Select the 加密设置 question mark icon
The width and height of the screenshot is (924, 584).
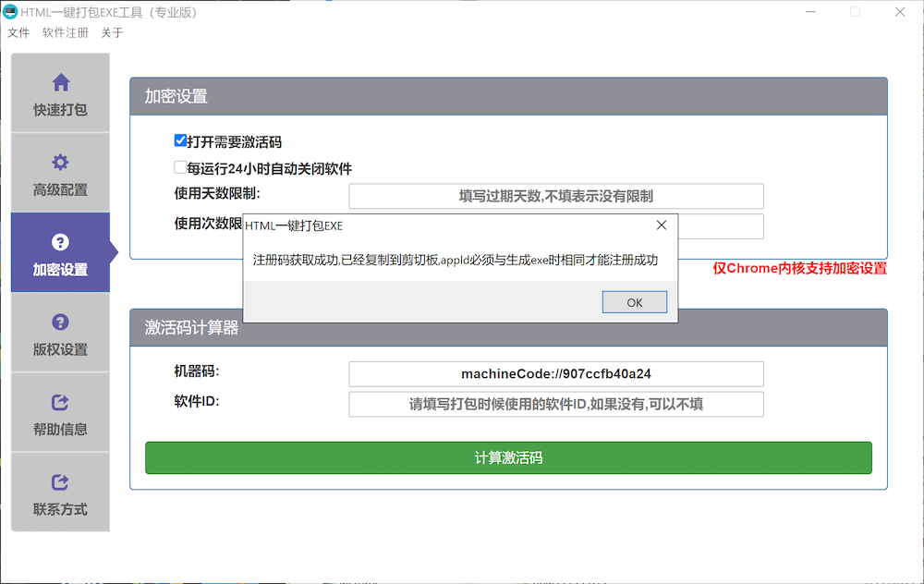click(61, 242)
